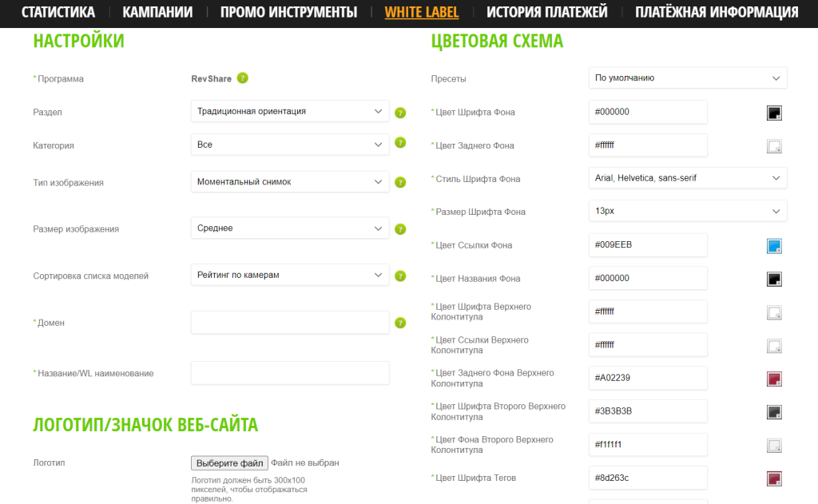Edit Цвет Ссылки Верхнего Колонтитула hex field
Image resolution: width=818 pixels, height=504 pixels.
point(648,345)
